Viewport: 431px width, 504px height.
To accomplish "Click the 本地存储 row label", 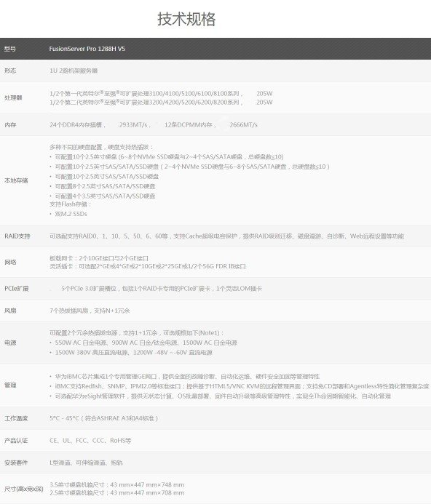I will click(x=16, y=180).
